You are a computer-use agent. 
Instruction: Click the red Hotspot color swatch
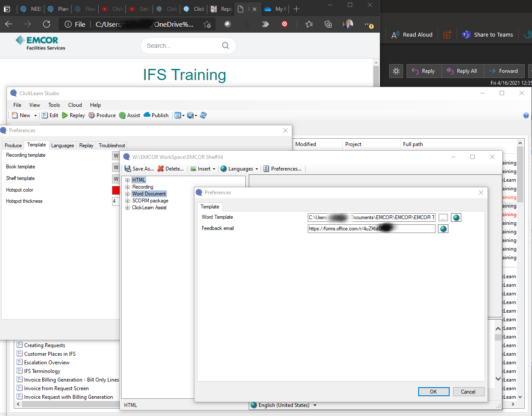pyautogui.click(x=116, y=190)
